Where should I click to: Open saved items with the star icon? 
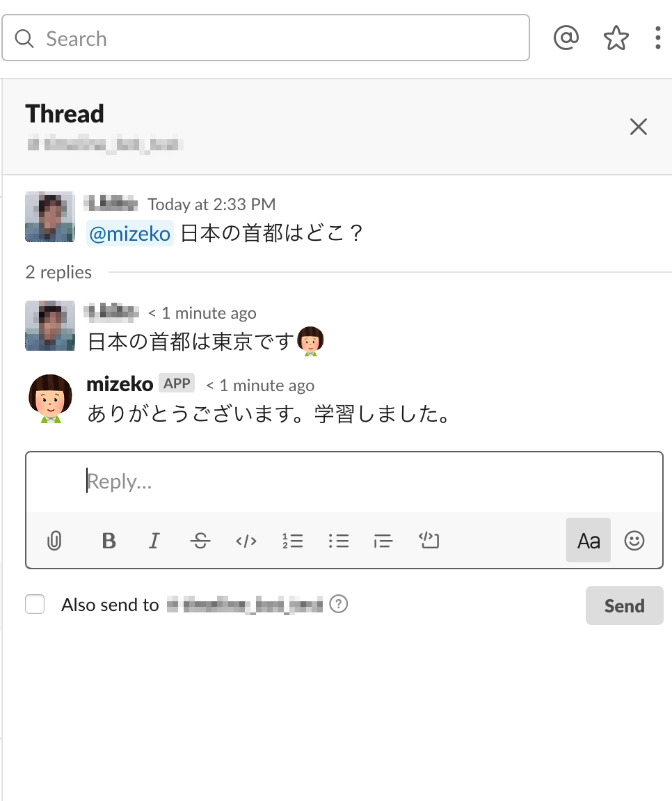coord(616,38)
